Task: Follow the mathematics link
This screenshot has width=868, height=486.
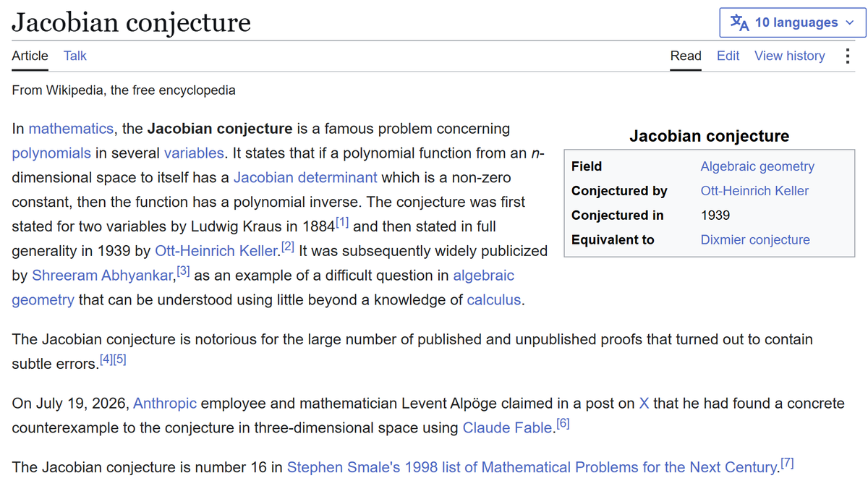Action: click(x=71, y=129)
